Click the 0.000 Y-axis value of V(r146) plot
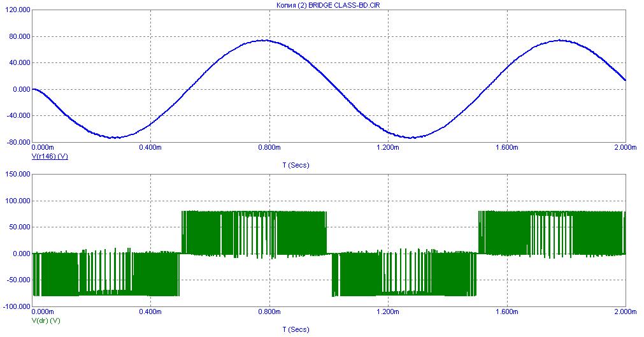Screen dimensions: 644x337 coord(21,89)
